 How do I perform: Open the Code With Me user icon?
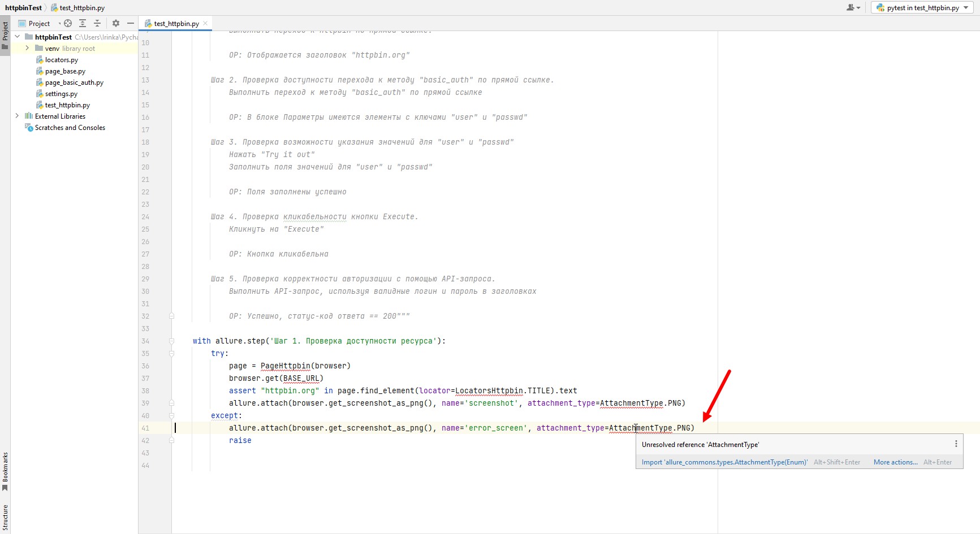tap(852, 7)
